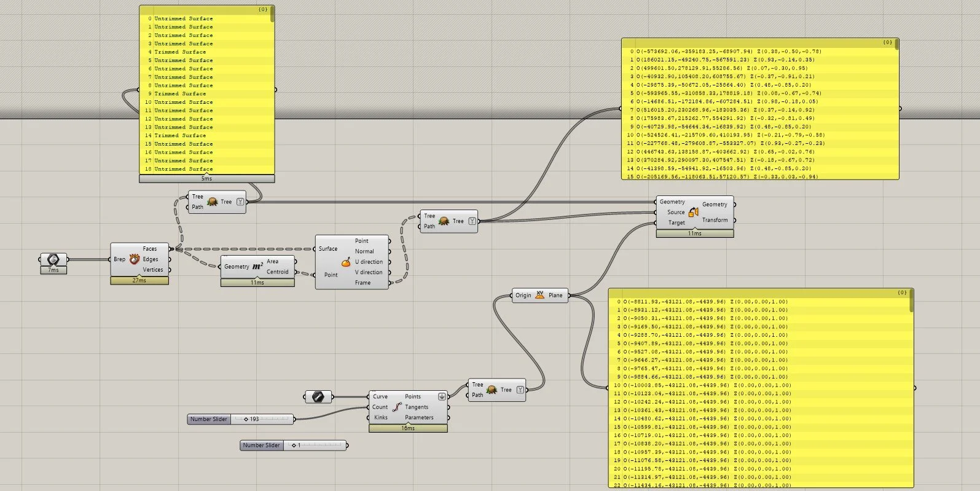This screenshot has width=980, height=491.
Task: Click the 5ms label below the surface panel
Action: click(x=206, y=179)
